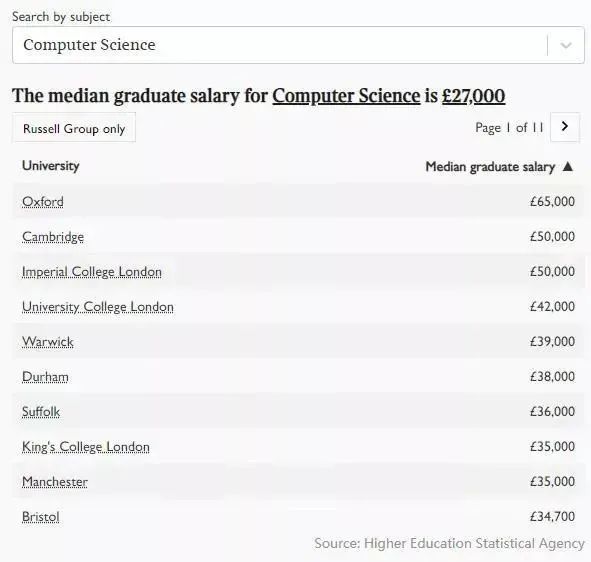The width and height of the screenshot is (591, 562).
Task: Open the subject dropdown chevron
Action: [566, 46]
